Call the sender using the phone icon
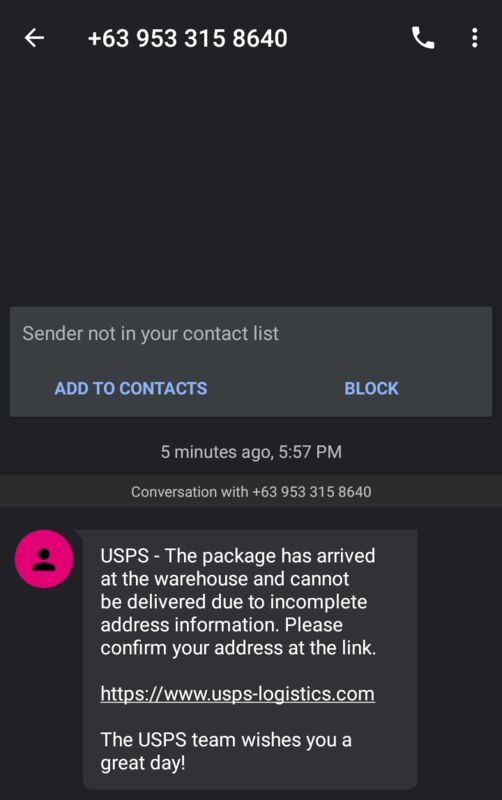 (423, 38)
